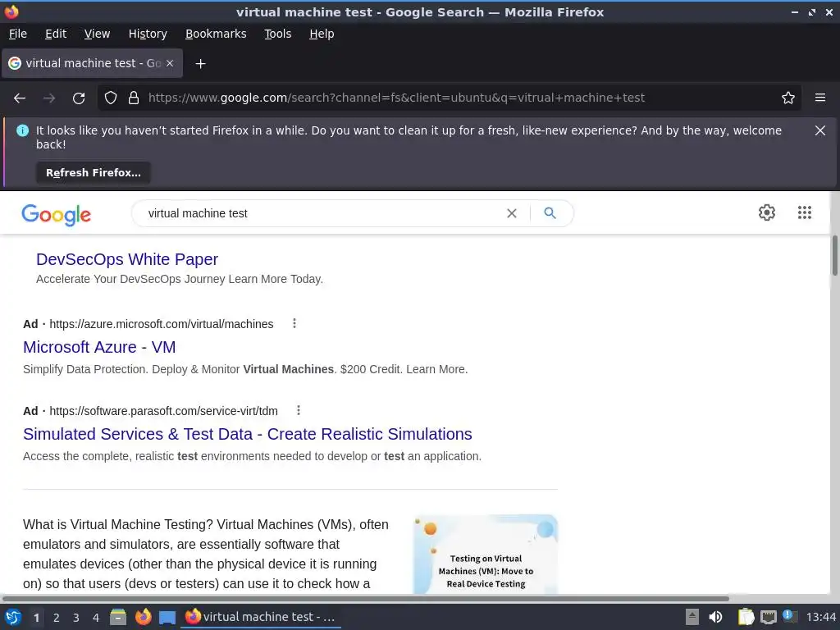Click the vertical page scrollbar thumb
This screenshot has height=630, width=840.
click(x=834, y=256)
